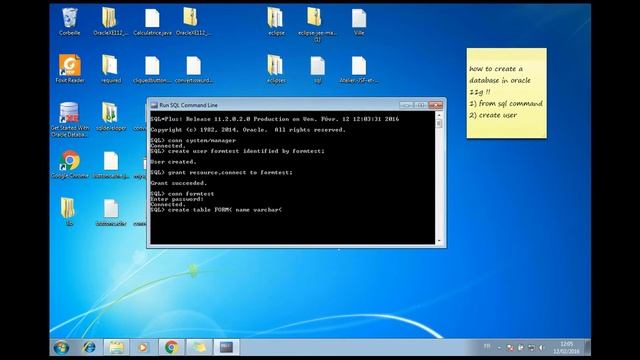Open the eclipses folder in second row
The image size is (640, 360).
pyautogui.click(x=276, y=69)
